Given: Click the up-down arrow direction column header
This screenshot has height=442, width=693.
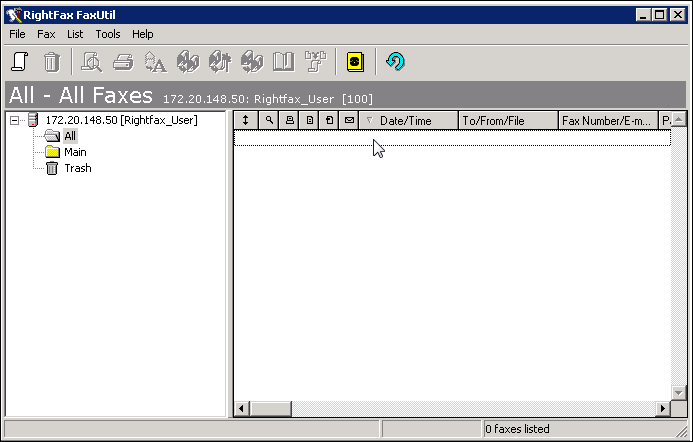Looking at the screenshot, I should point(245,120).
